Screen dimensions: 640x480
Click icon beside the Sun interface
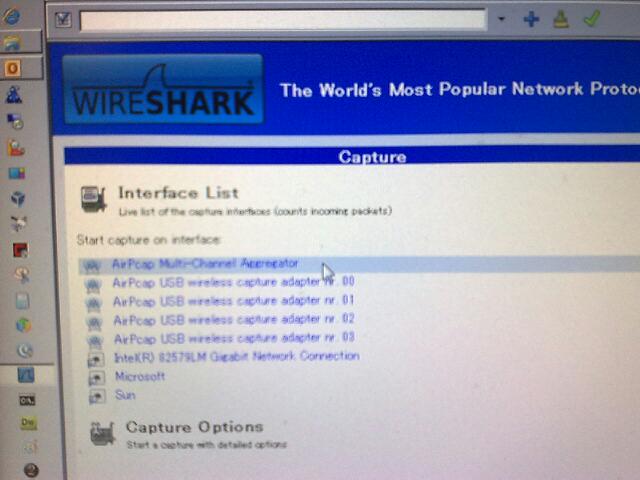click(98, 396)
